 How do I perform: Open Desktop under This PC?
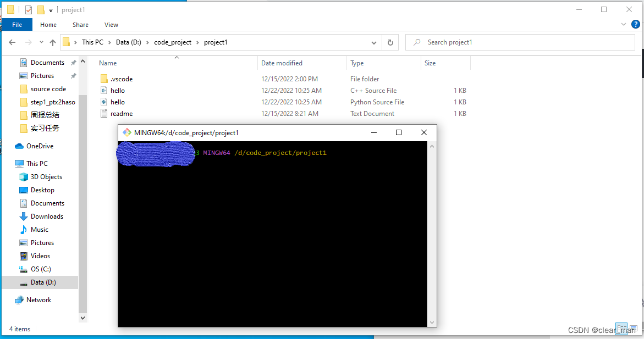[42, 190]
